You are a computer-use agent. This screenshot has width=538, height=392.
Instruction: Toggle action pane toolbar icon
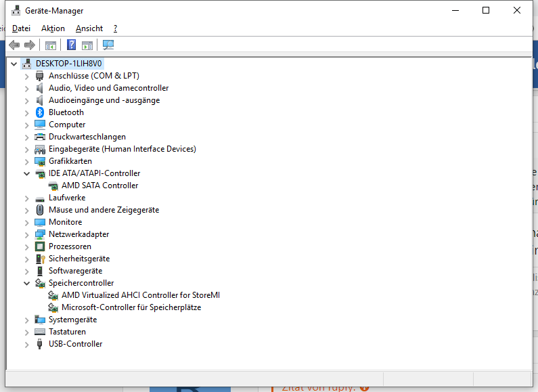point(87,45)
